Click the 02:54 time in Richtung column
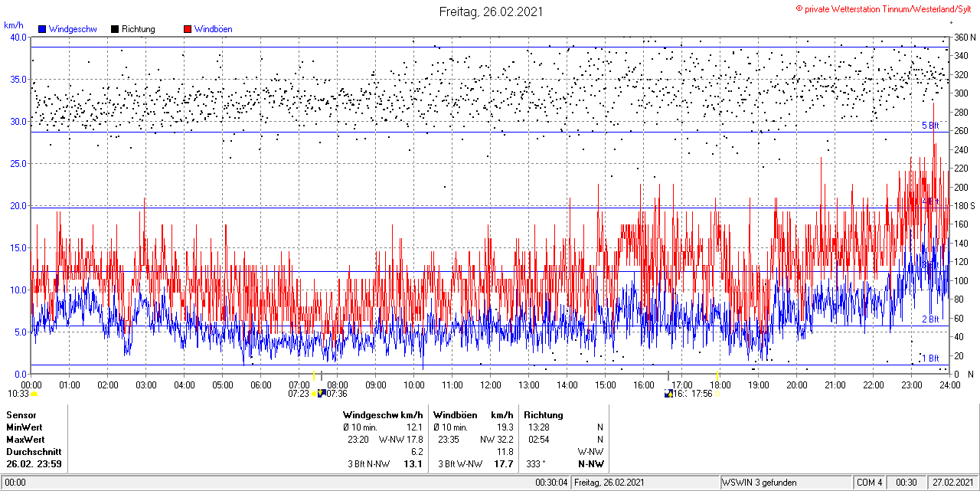 click(x=537, y=440)
